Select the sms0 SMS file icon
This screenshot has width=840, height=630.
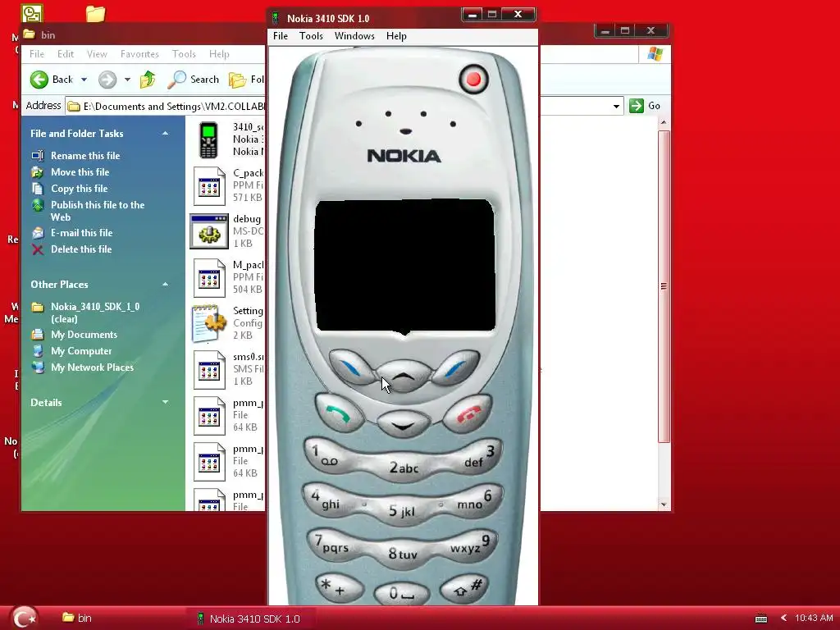click(209, 370)
